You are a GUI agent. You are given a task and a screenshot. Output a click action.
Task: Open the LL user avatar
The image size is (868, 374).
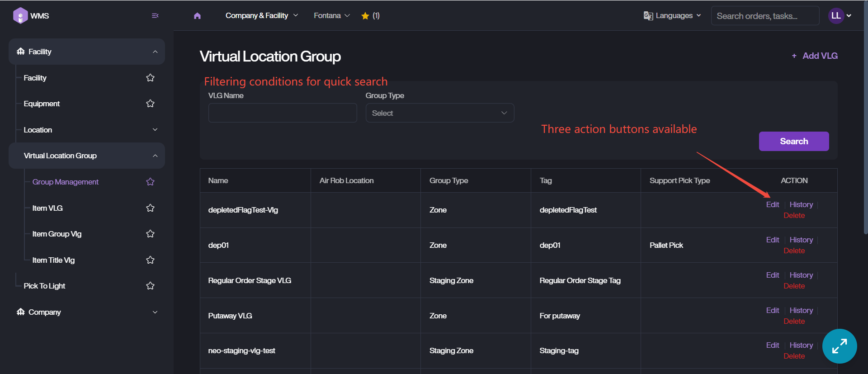point(836,16)
